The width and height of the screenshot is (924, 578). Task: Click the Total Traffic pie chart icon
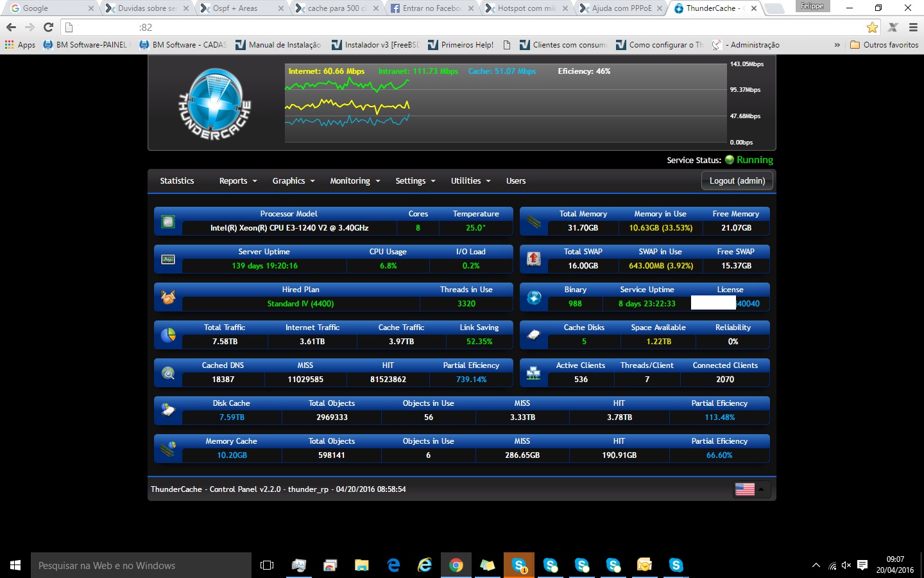(x=168, y=335)
